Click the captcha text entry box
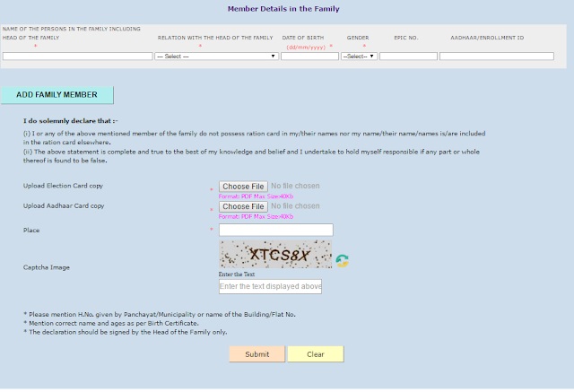The height and width of the screenshot is (392, 574). 270,286
